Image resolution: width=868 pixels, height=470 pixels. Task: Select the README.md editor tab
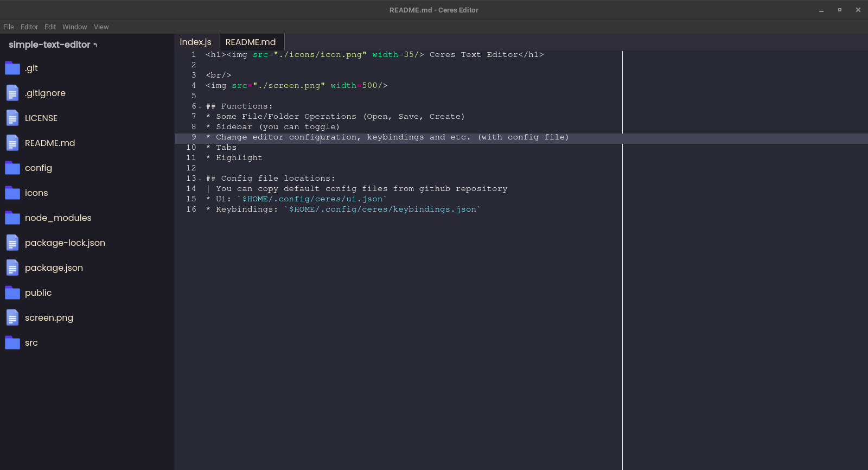(x=251, y=42)
